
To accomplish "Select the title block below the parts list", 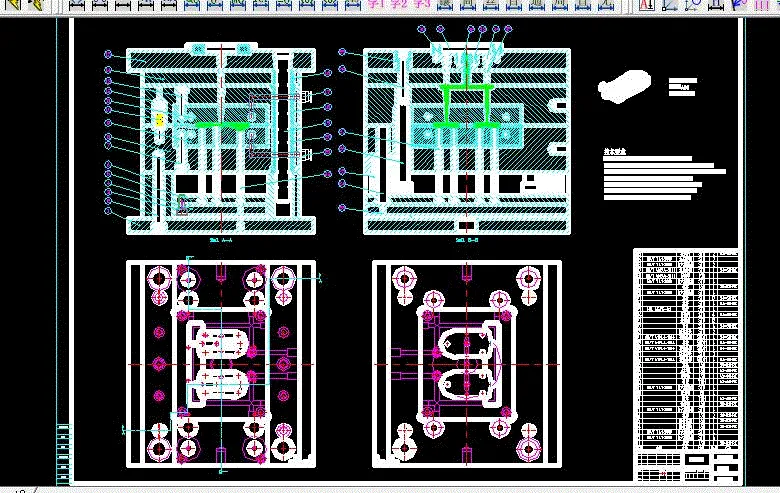I will (686, 467).
